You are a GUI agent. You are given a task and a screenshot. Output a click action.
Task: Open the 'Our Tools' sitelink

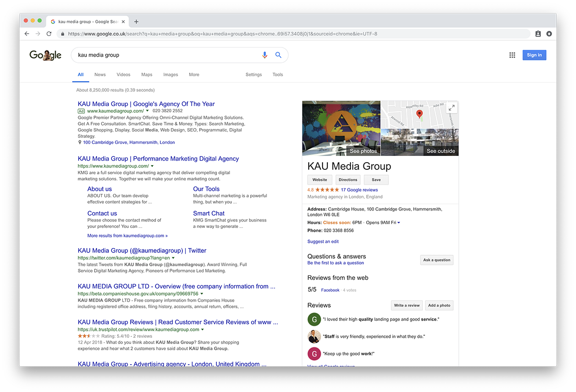(x=206, y=189)
